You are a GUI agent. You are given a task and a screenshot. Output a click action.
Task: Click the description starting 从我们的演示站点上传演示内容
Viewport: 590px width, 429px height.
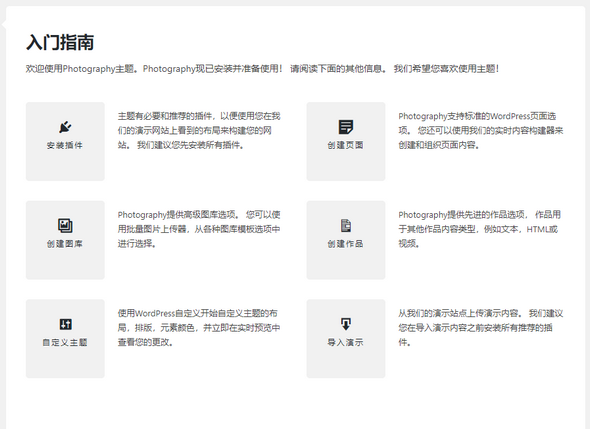click(x=481, y=328)
